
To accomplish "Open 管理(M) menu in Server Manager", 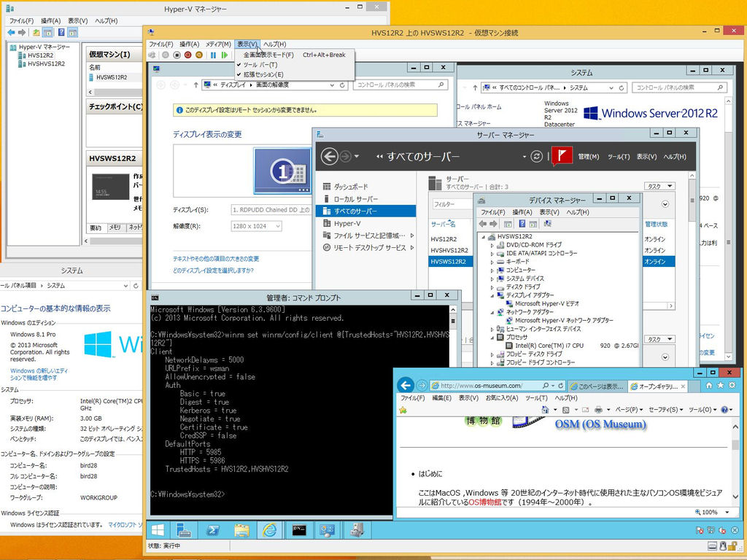I will click(x=589, y=157).
